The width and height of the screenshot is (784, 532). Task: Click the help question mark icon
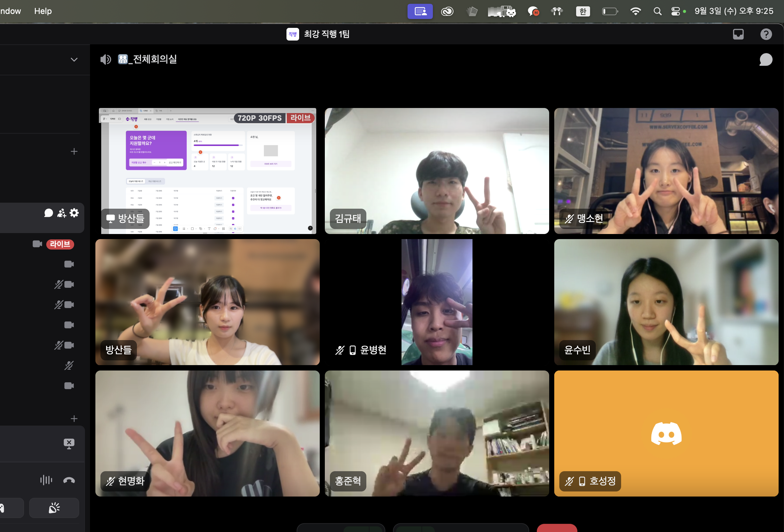pyautogui.click(x=766, y=34)
